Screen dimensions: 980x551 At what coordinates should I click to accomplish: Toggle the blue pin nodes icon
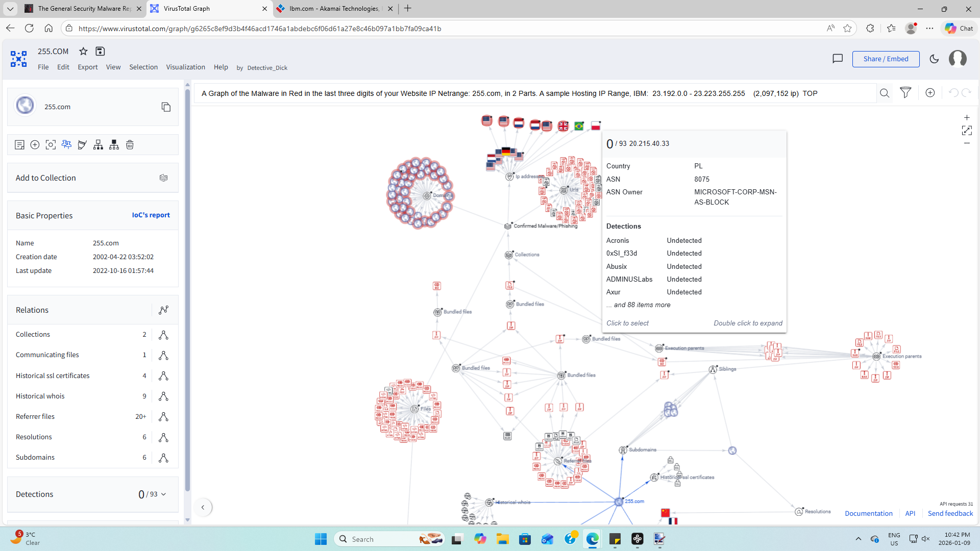pyautogui.click(x=66, y=145)
